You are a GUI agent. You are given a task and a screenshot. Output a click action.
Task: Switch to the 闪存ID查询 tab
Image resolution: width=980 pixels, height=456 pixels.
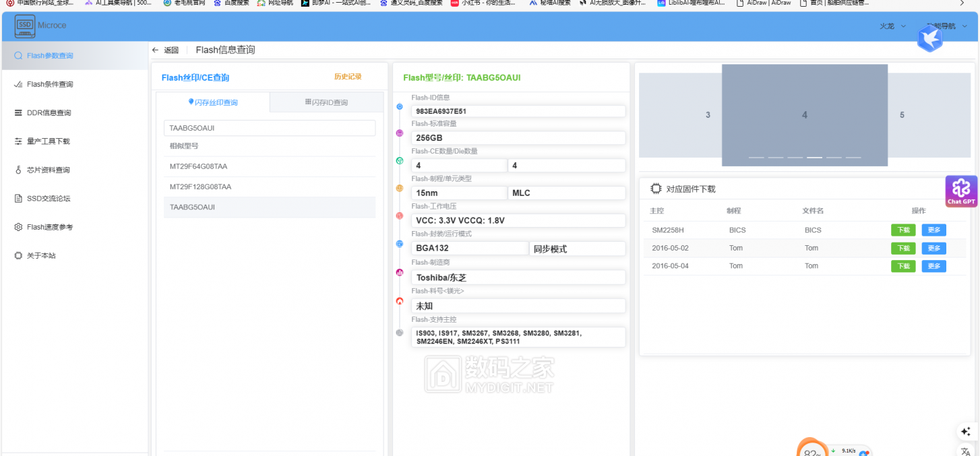[x=326, y=102]
